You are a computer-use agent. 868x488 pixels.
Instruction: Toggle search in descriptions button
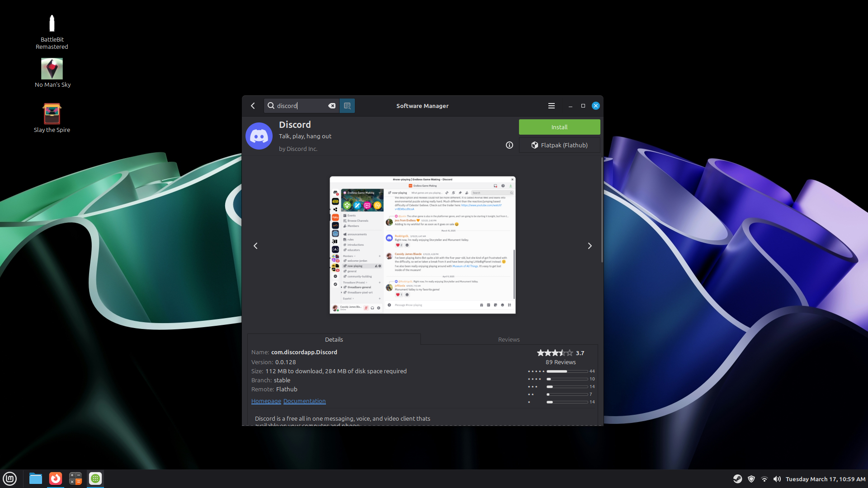tap(347, 106)
